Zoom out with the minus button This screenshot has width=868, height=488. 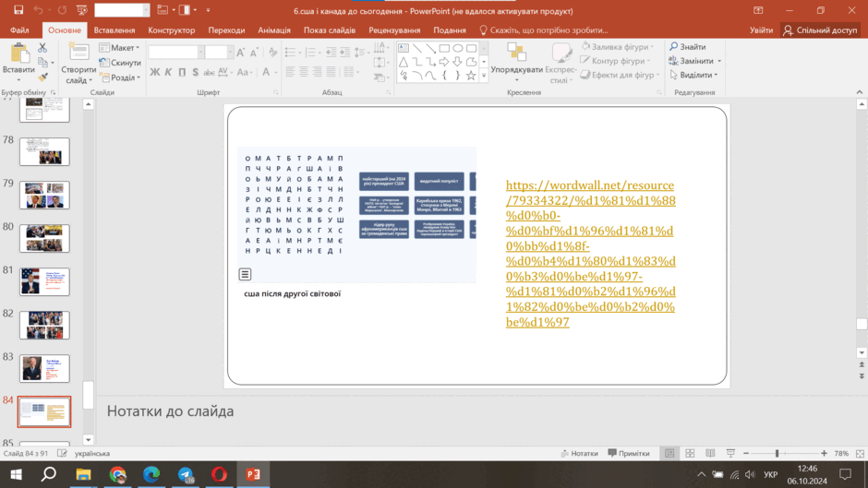point(746,453)
